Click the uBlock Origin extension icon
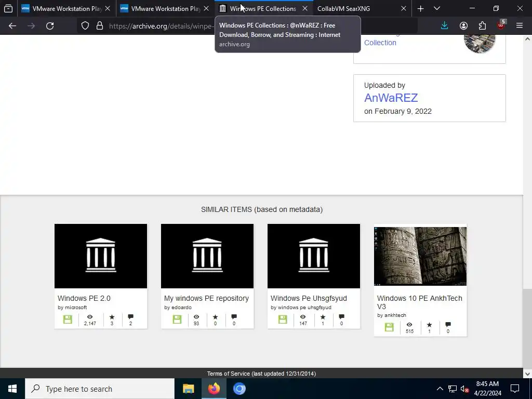The image size is (532, 399). point(501,25)
